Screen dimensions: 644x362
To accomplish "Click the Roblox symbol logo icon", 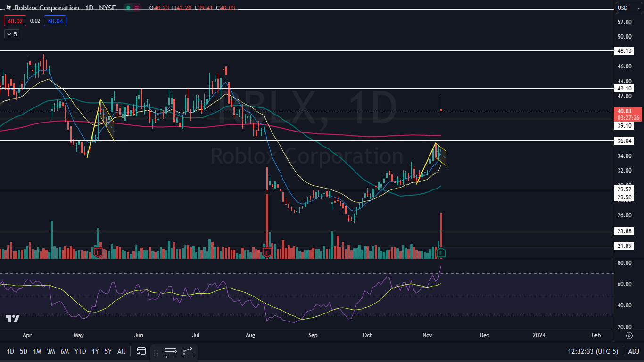I will coord(8,8).
